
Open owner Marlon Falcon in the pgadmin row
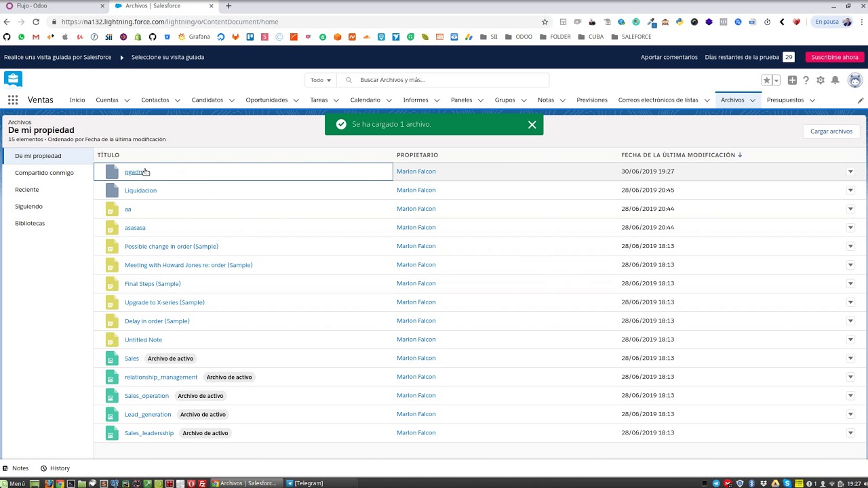coord(416,171)
